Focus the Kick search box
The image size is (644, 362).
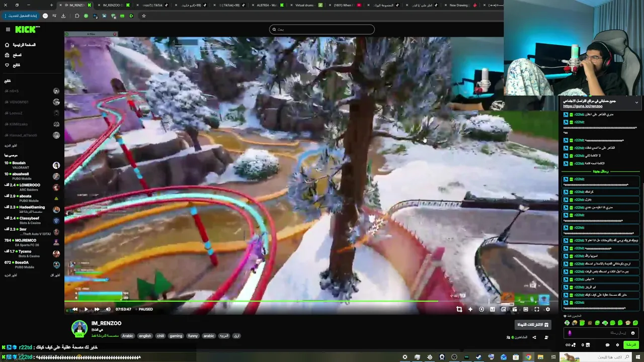[x=322, y=29]
